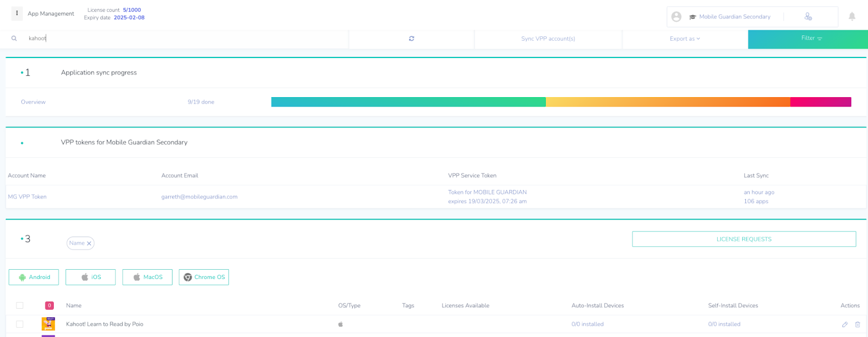This screenshot has height=337, width=868.
Task: Click the application sync progress bar
Action: [560, 102]
